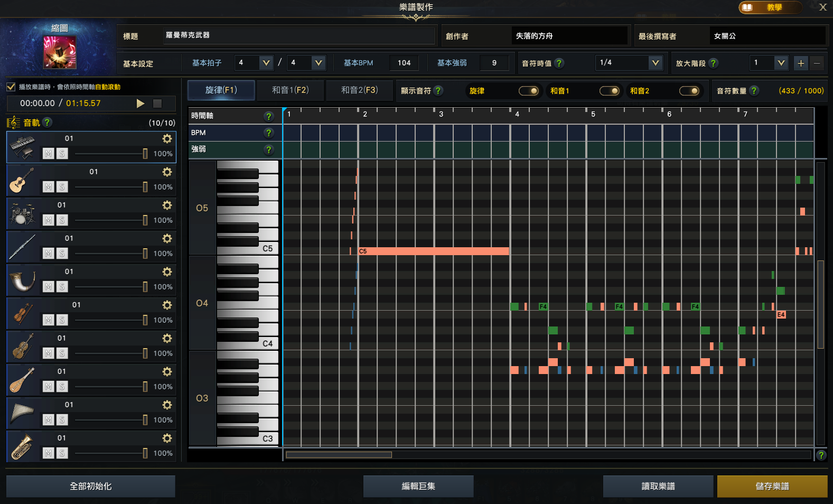The width and height of the screenshot is (833, 504).
Task: Select the drum kit track icon
Action: [22, 214]
